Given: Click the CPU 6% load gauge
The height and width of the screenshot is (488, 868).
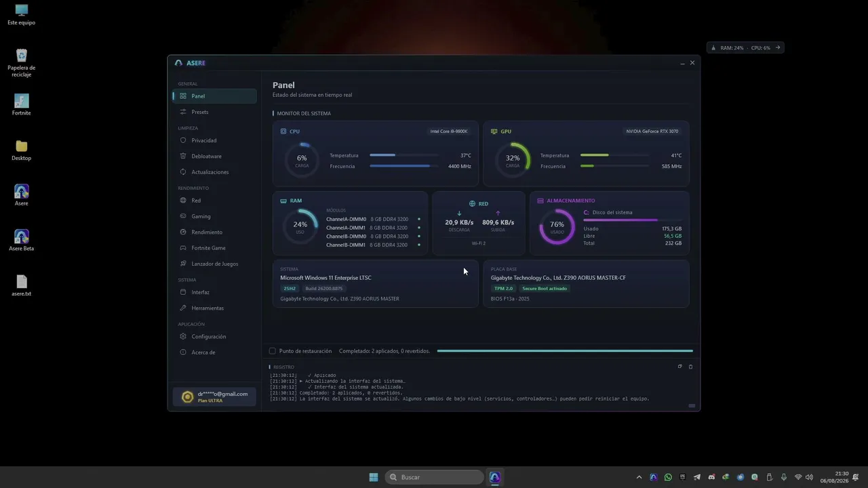Looking at the screenshot, I should pyautogui.click(x=302, y=160).
